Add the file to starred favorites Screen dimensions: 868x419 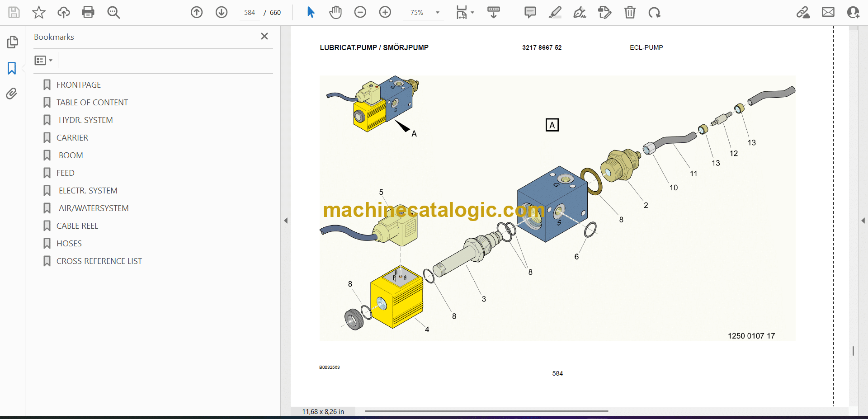click(x=39, y=12)
